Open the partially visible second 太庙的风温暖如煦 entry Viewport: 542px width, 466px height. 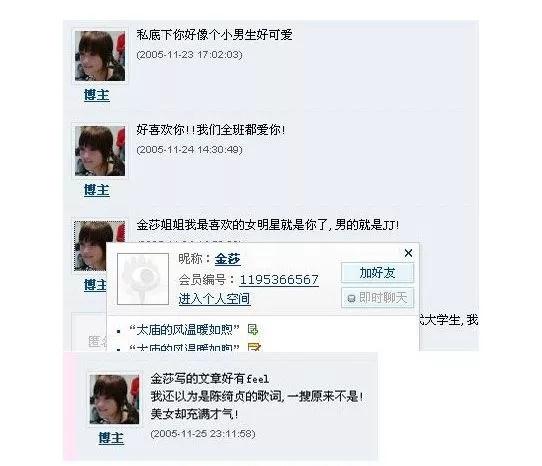[x=184, y=347]
